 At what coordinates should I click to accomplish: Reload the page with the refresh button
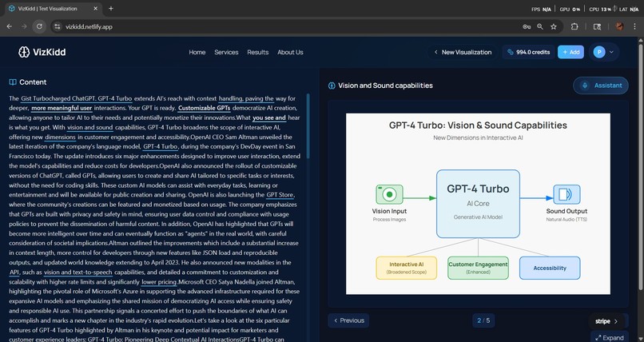pos(39,26)
